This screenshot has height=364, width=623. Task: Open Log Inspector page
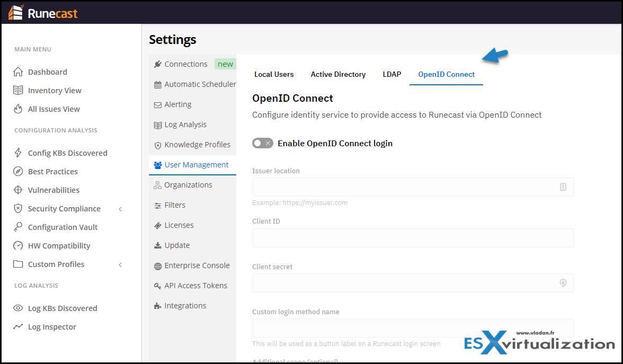tap(52, 327)
